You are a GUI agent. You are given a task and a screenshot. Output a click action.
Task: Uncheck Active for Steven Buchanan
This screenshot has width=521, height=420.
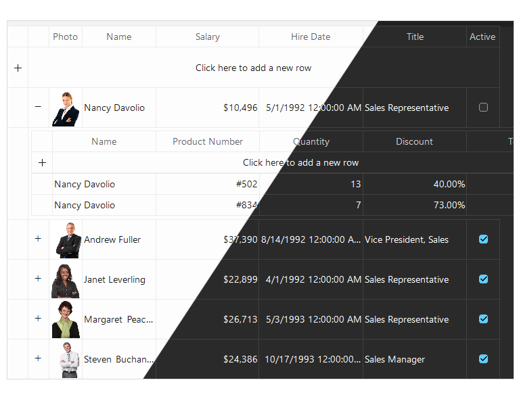click(484, 359)
